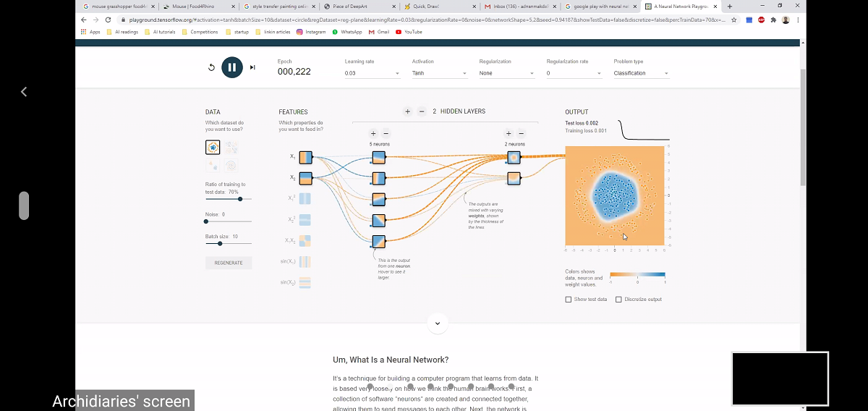Step forward one epoch with the step icon
The image size is (868, 411).
click(252, 67)
